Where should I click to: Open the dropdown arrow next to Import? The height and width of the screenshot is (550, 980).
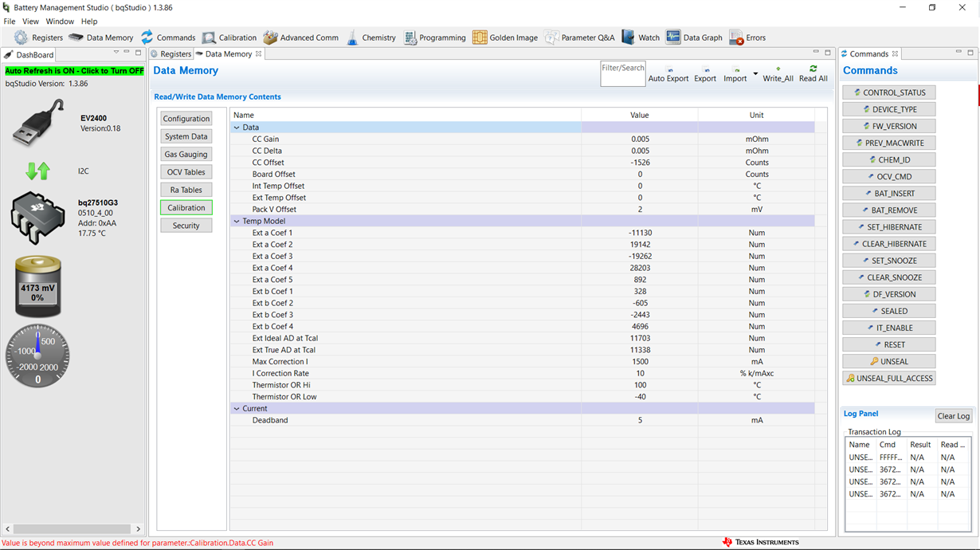coord(755,74)
